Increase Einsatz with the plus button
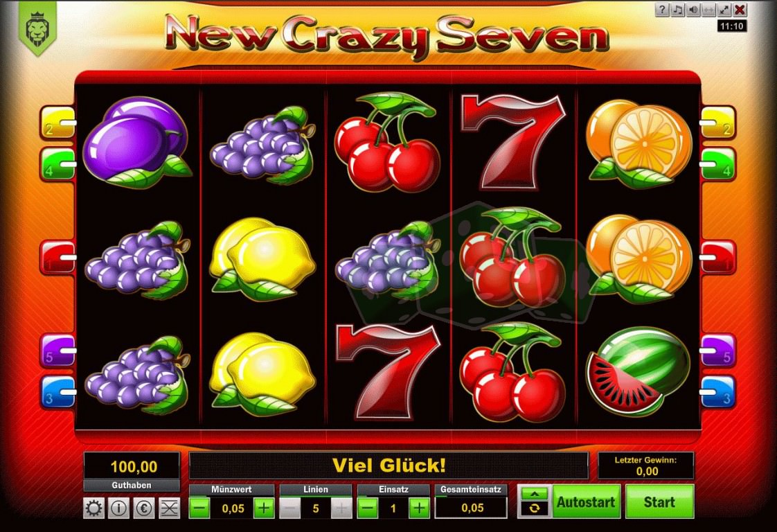 tap(419, 508)
